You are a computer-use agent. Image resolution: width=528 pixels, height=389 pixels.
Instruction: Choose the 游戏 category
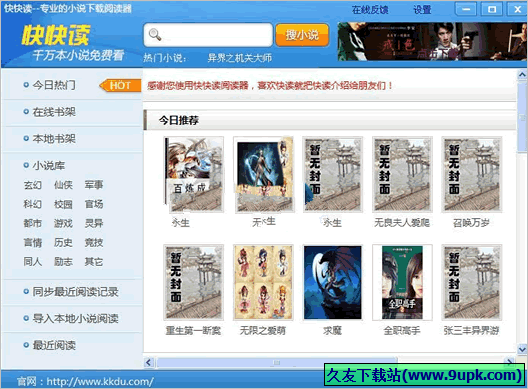coord(63,223)
